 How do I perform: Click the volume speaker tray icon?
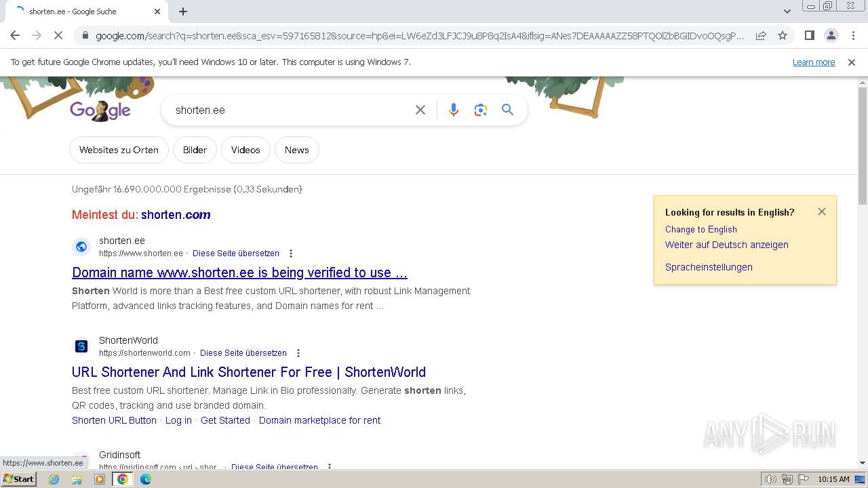pyautogui.click(x=771, y=479)
